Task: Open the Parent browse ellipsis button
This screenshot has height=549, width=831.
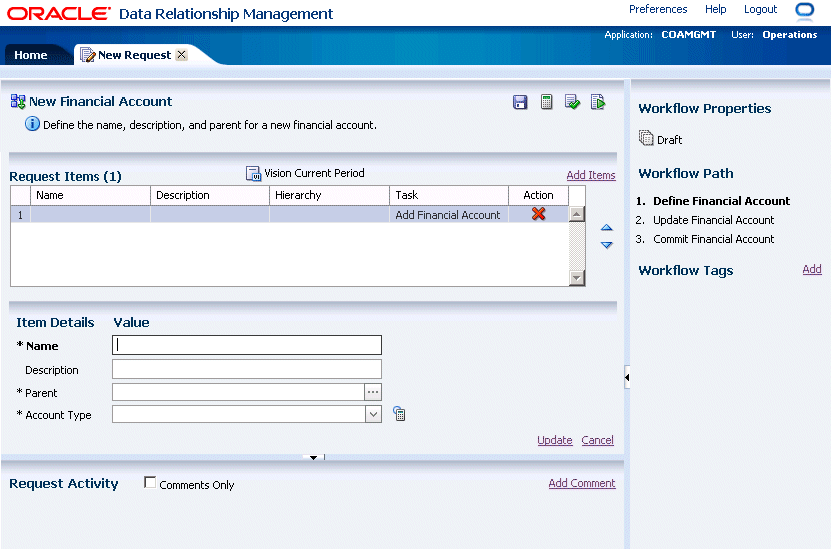Action: pos(373,392)
